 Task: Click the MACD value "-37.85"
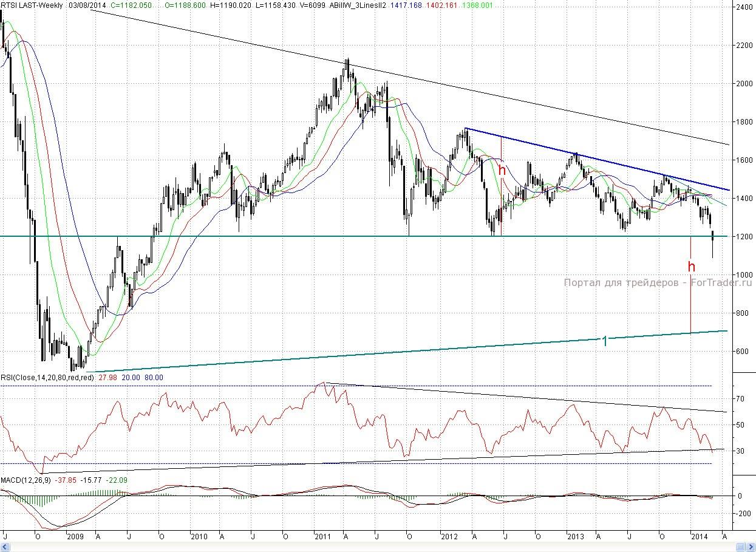pyautogui.click(x=66, y=480)
